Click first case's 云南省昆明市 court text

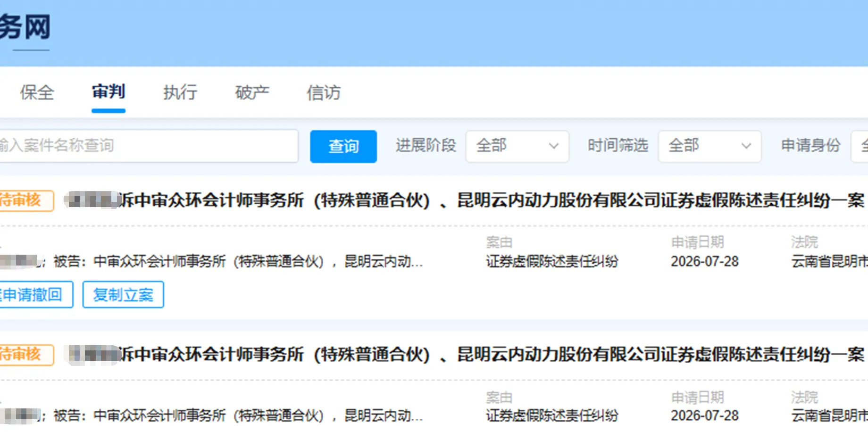tap(830, 261)
